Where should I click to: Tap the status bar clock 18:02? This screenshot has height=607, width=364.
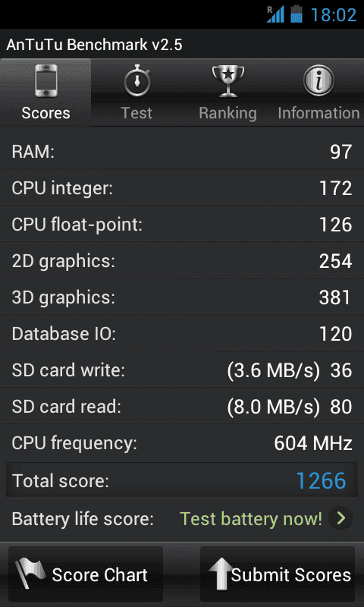[334, 15]
